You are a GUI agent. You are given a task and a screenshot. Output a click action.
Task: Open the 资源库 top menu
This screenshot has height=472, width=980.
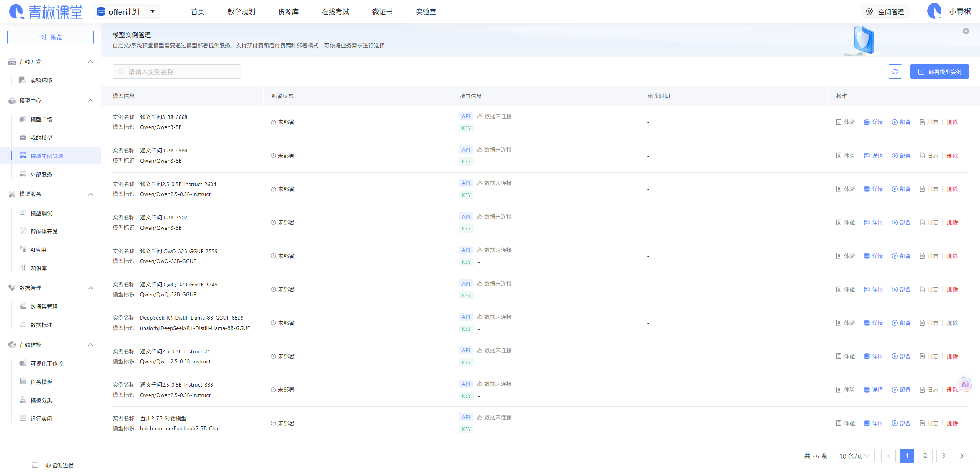[288, 12]
